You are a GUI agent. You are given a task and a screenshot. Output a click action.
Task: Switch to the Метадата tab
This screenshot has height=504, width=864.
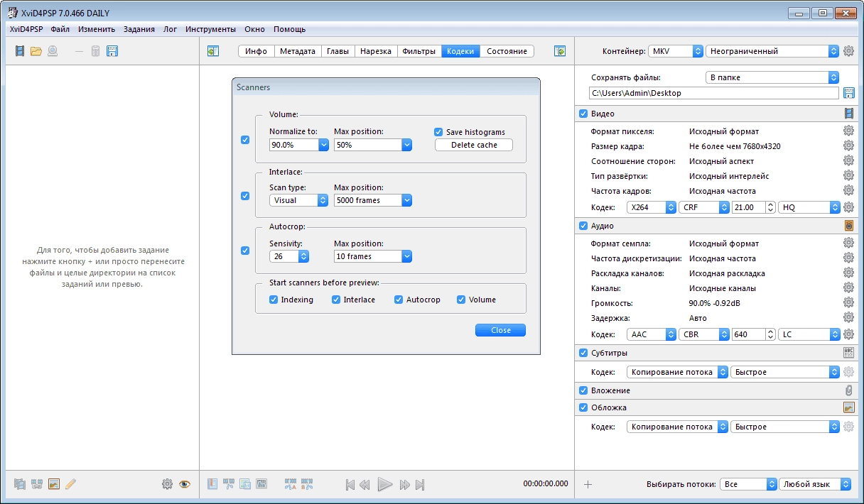(297, 51)
